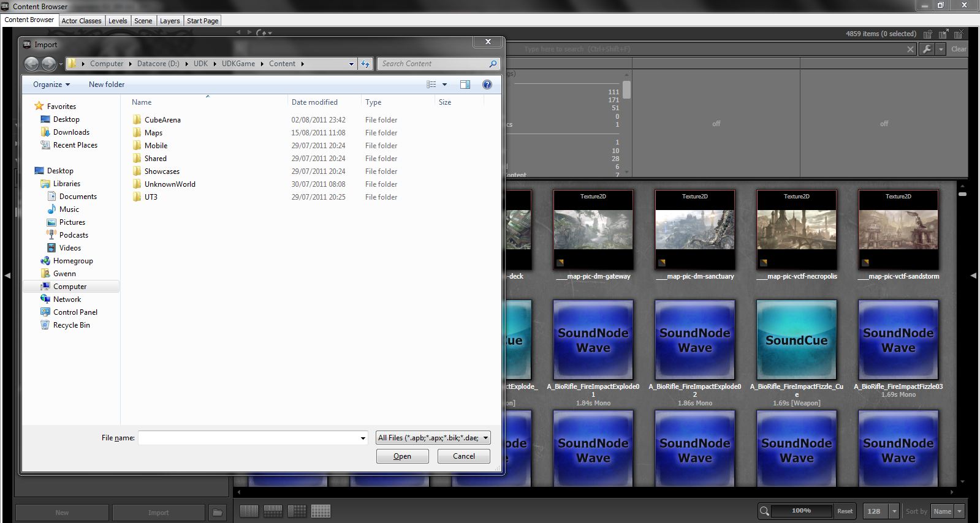
Task: Select the first list-view layout icon
Action: (x=249, y=511)
